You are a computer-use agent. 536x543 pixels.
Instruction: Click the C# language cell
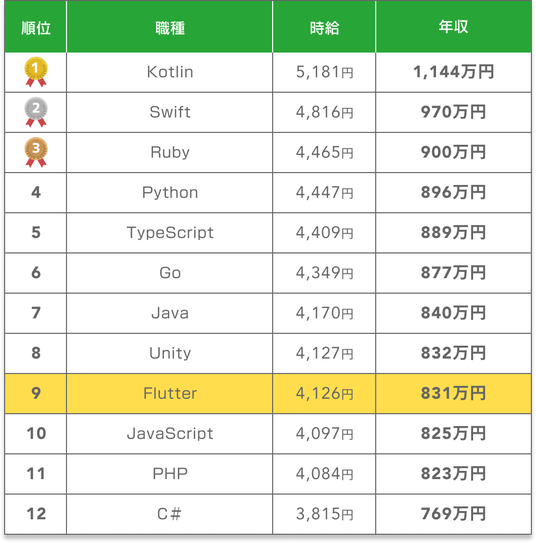tap(169, 514)
